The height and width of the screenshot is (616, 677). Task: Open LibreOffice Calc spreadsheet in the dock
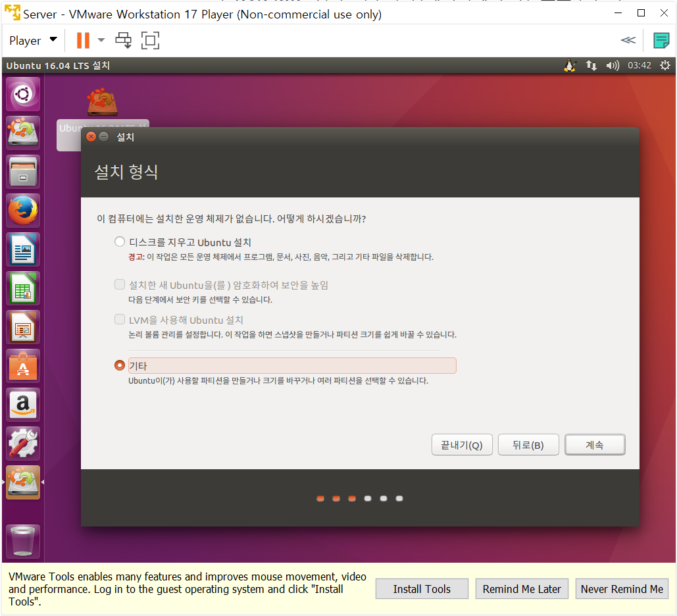(x=23, y=288)
